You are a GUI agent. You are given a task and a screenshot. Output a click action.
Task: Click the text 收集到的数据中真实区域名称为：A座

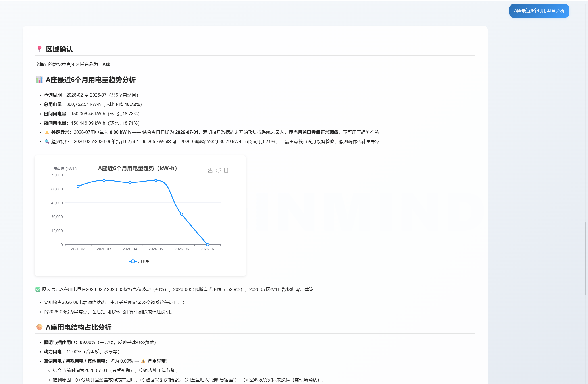[73, 64]
